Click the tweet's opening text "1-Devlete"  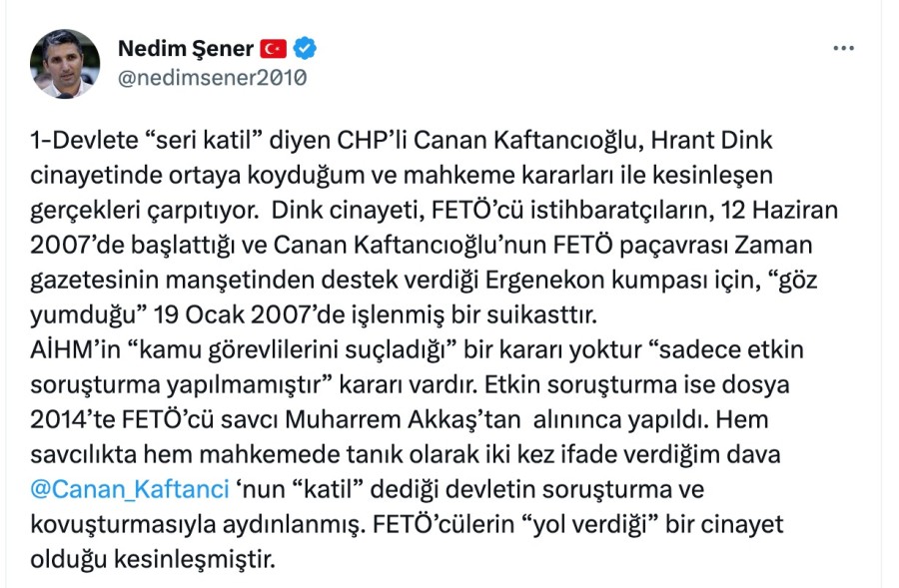(x=74, y=142)
